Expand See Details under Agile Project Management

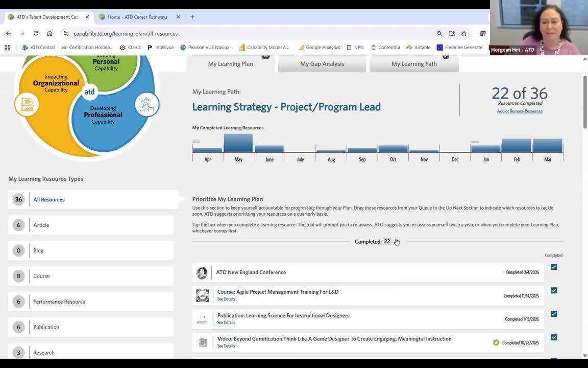[x=226, y=299]
